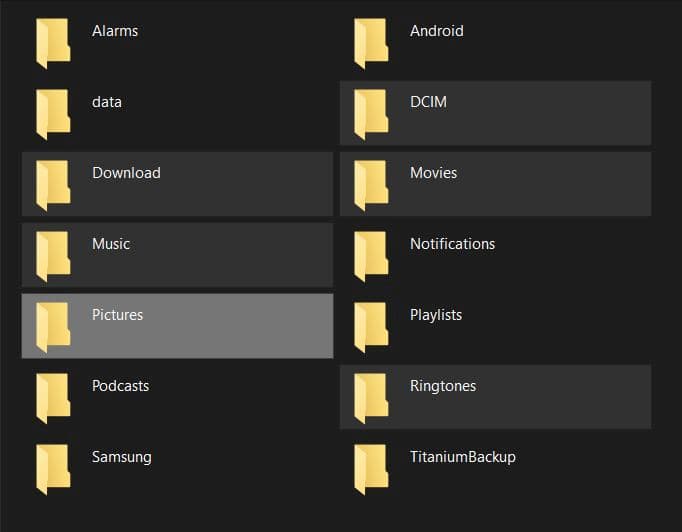Click the "Download" folder name
Viewport: 682px width, 532px height.
(x=126, y=173)
